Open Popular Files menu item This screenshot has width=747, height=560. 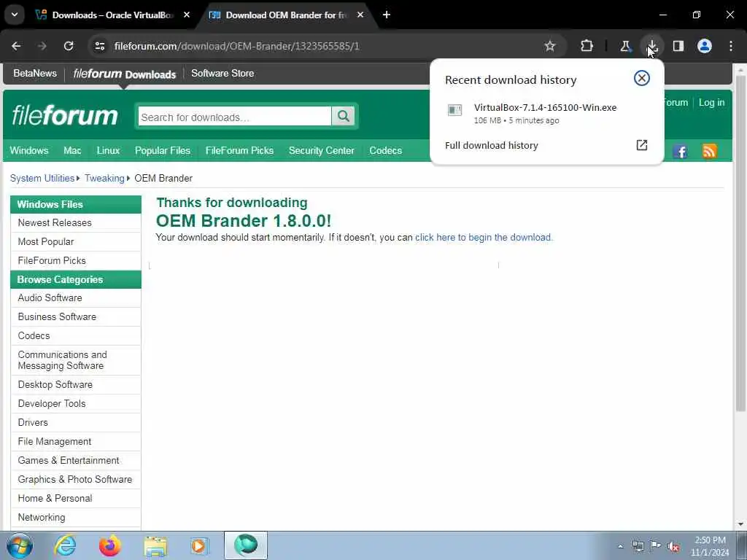[163, 150]
